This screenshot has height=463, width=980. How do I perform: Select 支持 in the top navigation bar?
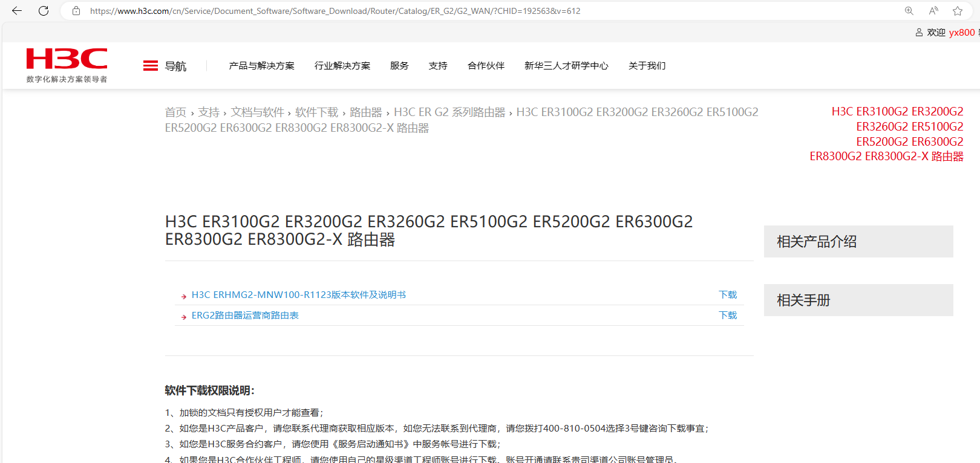[438, 66]
